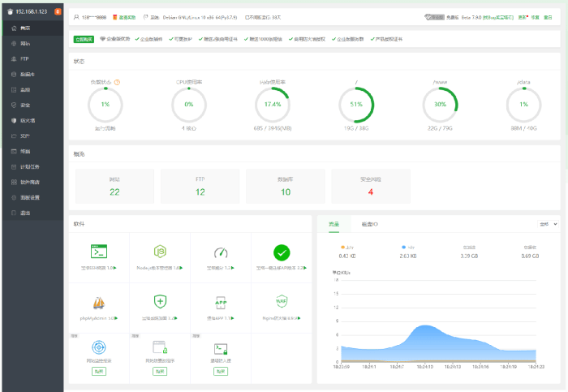This screenshot has width=568, height=392.
Task: Click the root disk usage gauge at 51%
Action: tap(355, 105)
